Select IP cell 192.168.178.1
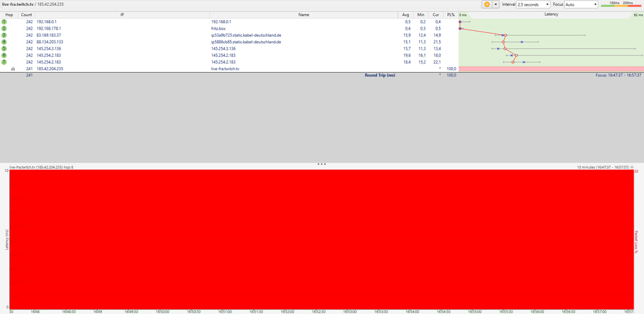 click(48, 28)
